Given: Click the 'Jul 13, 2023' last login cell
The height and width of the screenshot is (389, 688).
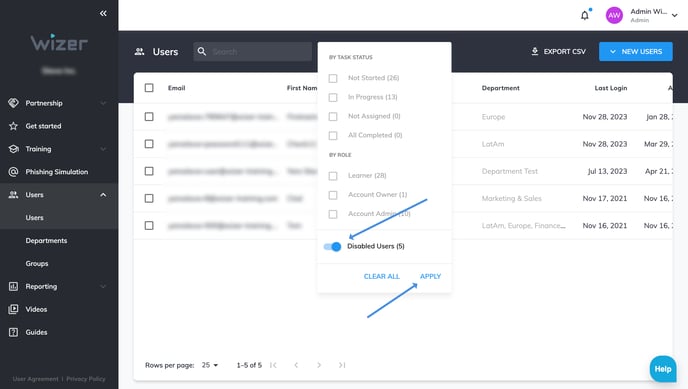Looking at the screenshot, I should (607, 171).
